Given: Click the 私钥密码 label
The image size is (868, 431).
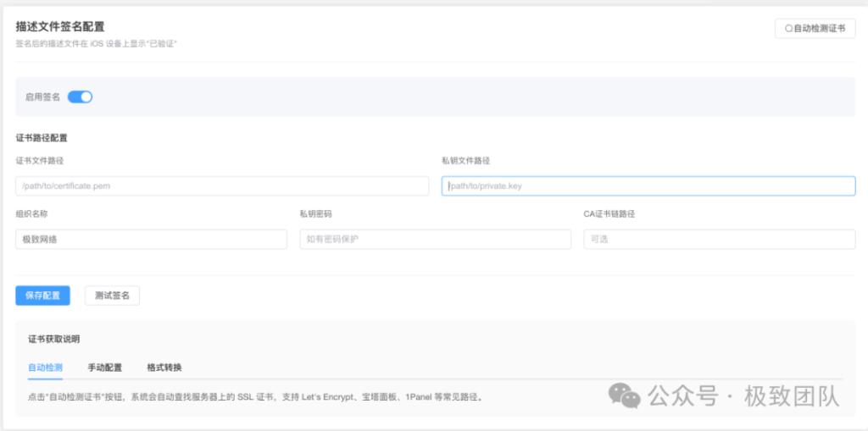Looking at the screenshot, I should (316, 213).
